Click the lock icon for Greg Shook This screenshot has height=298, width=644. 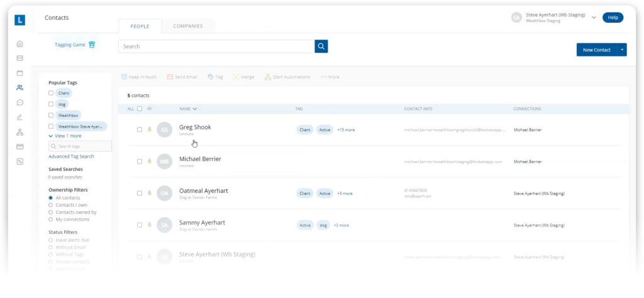tap(150, 130)
